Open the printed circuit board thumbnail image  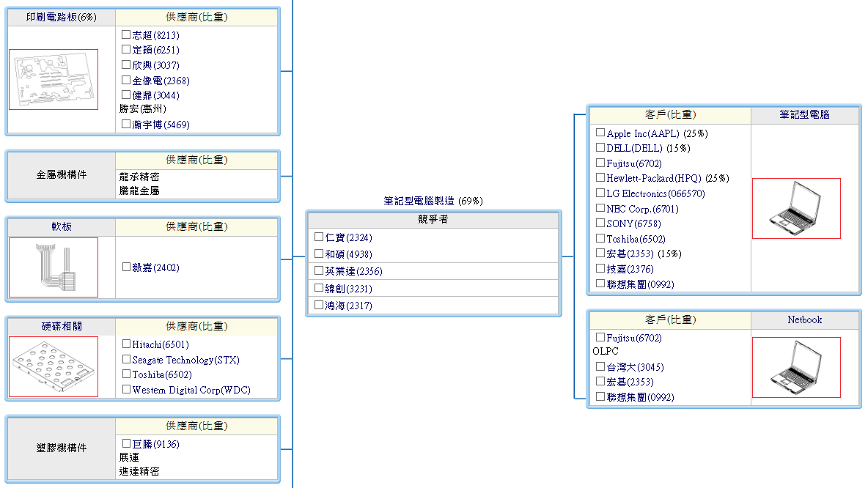[x=54, y=79]
